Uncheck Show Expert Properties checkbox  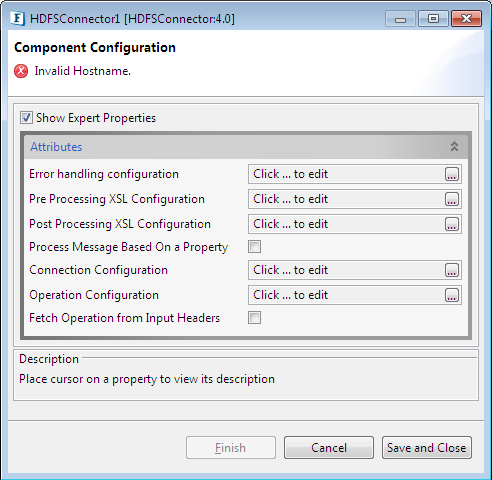pyautogui.click(x=26, y=118)
